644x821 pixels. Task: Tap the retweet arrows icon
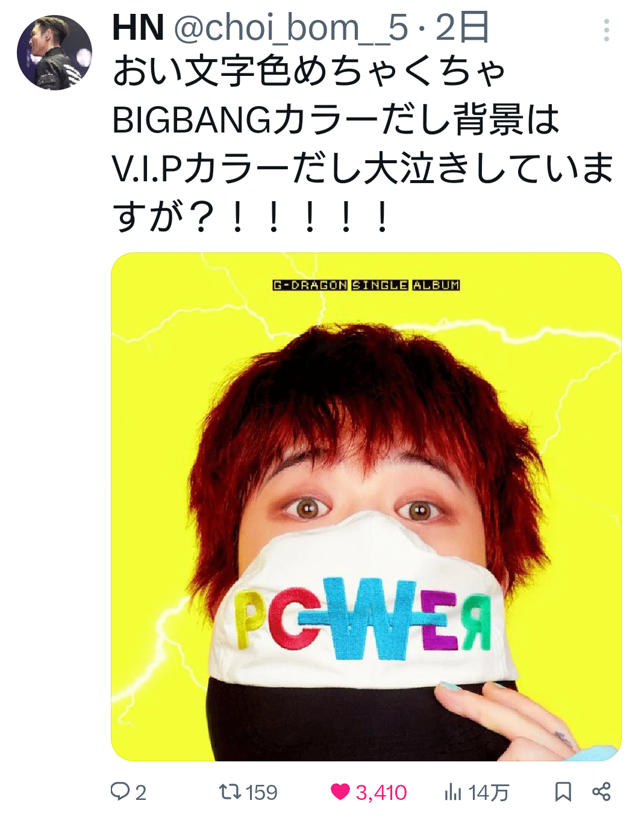coord(230,791)
